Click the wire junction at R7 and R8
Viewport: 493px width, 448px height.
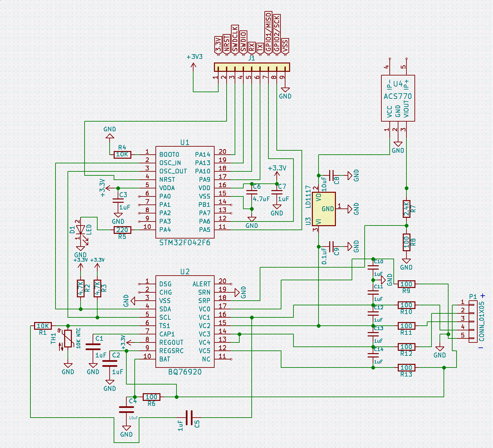[x=406, y=226]
